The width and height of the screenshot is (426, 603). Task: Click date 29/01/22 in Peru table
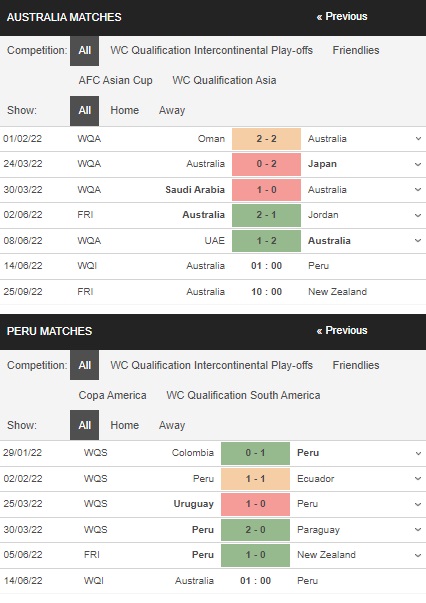pos(22,453)
